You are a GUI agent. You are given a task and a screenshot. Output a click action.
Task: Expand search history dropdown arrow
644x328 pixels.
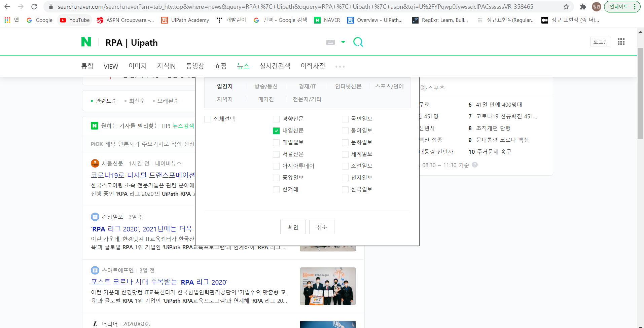tap(343, 42)
